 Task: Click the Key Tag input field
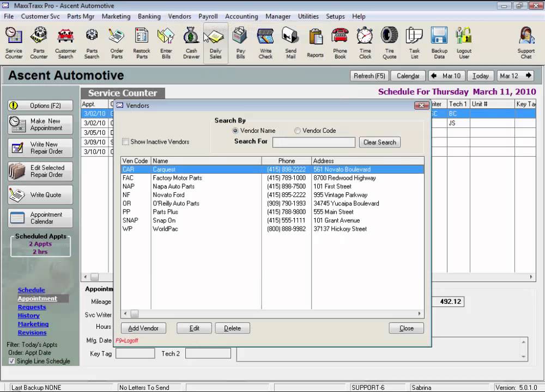(x=135, y=353)
